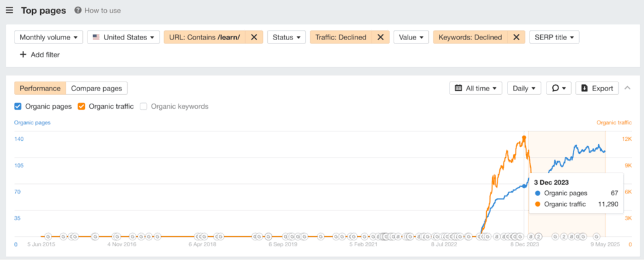Image resolution: width=644 pixels, height=260 pixels.
Task: Click the orange peak traffic point on chart
Action: pyautogui.click(x=524, y=137)
